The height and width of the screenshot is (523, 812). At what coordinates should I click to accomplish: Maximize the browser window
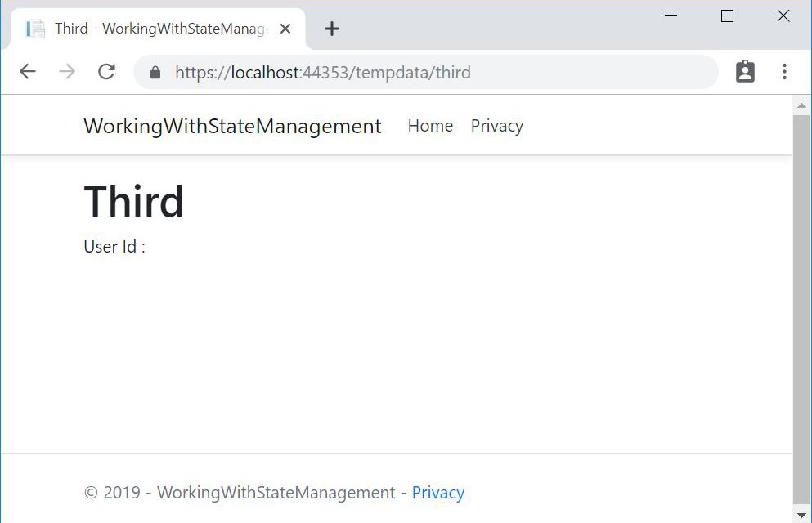tap(727, 16)
